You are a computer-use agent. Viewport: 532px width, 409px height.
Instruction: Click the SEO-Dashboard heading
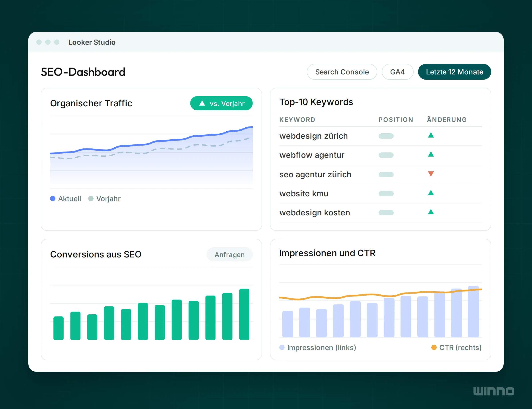83,72
